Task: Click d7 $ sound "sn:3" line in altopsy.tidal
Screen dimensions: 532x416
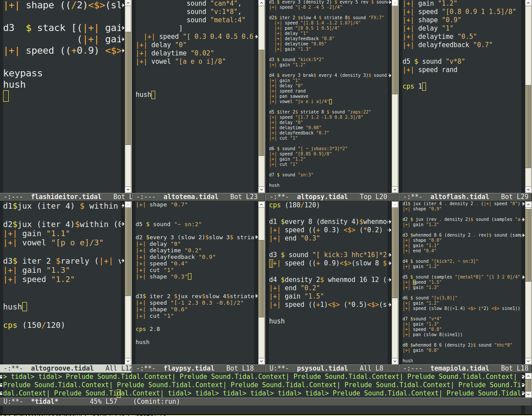Action: 291,175
